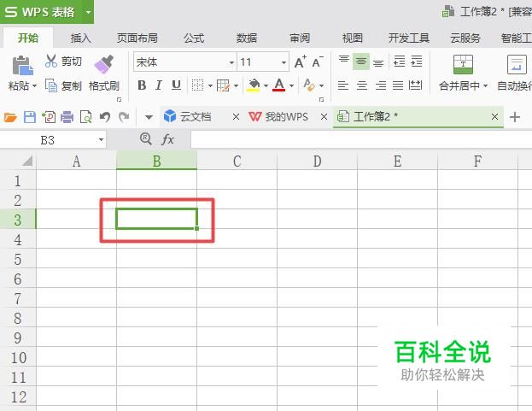Image resolution: width=532 pixels, height=411 pixels.
Task: Expand the font color dropdown arrow
Action: point(291,85)
